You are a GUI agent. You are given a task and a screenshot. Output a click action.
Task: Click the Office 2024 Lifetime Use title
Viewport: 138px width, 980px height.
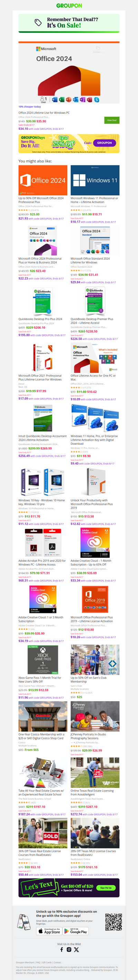pos(44,113)
